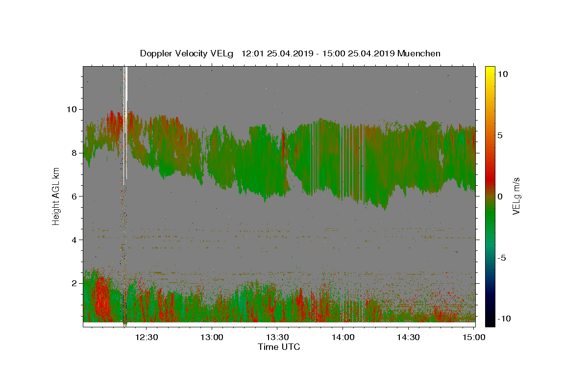
Task: Click the black bottom of the colorbar
Action: [x=490, y=321]
